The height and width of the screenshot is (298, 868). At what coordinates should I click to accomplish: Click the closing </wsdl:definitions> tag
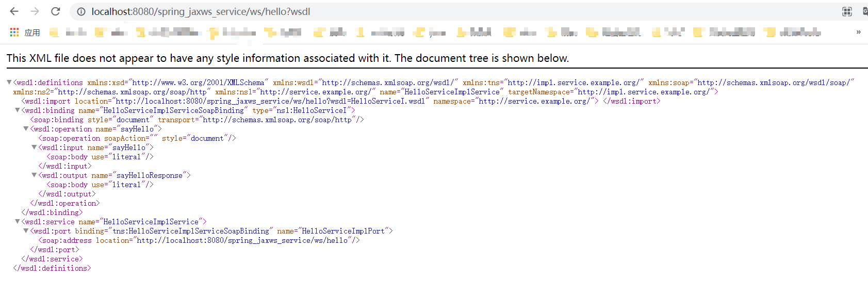52,268
